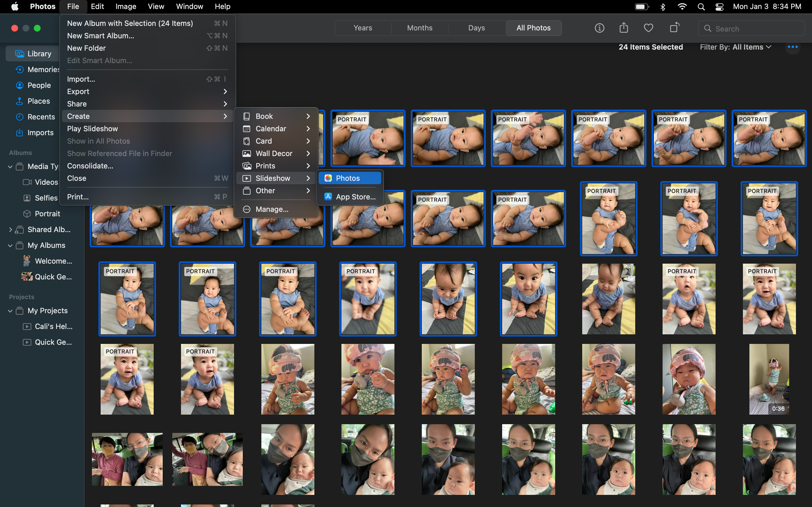Click New Album with Selection 24 Items
The height and width of the screenshot is (507, 812).
tap(129, 23)
